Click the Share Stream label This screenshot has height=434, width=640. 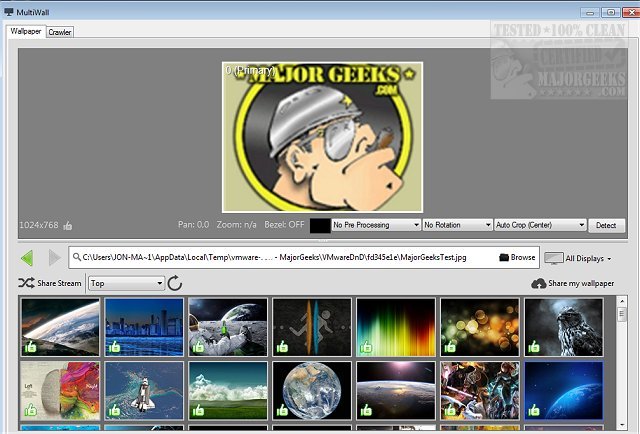(59, 283)
